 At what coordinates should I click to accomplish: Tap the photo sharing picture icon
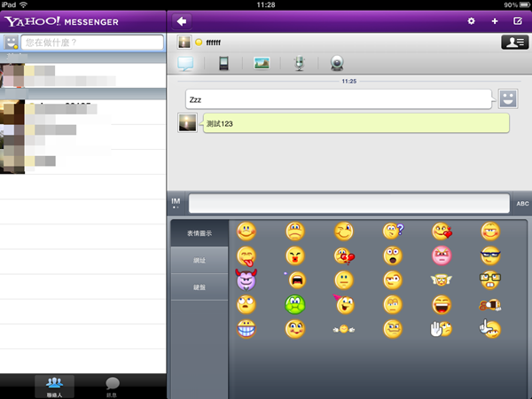click(x=262, y=63)
